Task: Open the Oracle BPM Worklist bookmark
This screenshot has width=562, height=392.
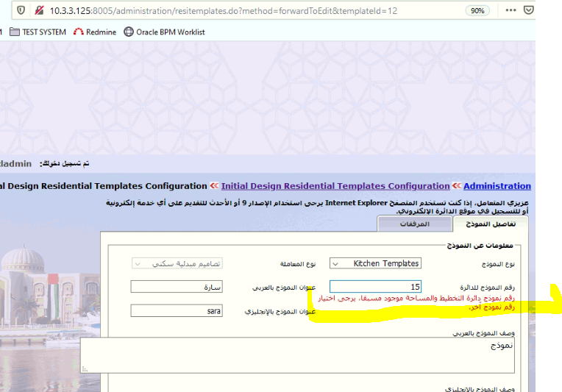Action: [x=164, y=32]
